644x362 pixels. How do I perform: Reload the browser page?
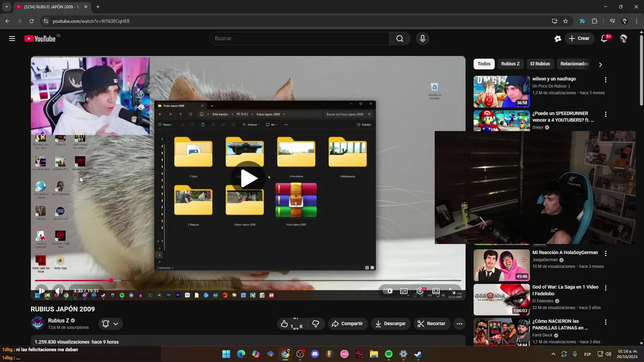click(31, 21)
